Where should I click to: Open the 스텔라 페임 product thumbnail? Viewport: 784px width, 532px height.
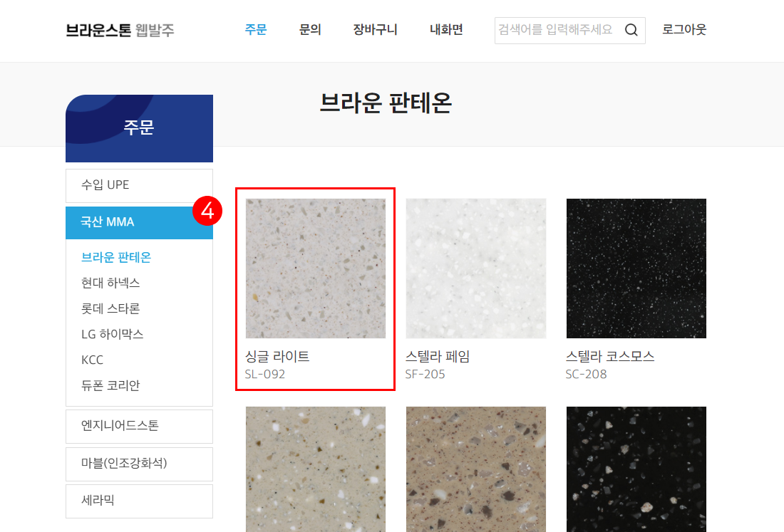476,268
